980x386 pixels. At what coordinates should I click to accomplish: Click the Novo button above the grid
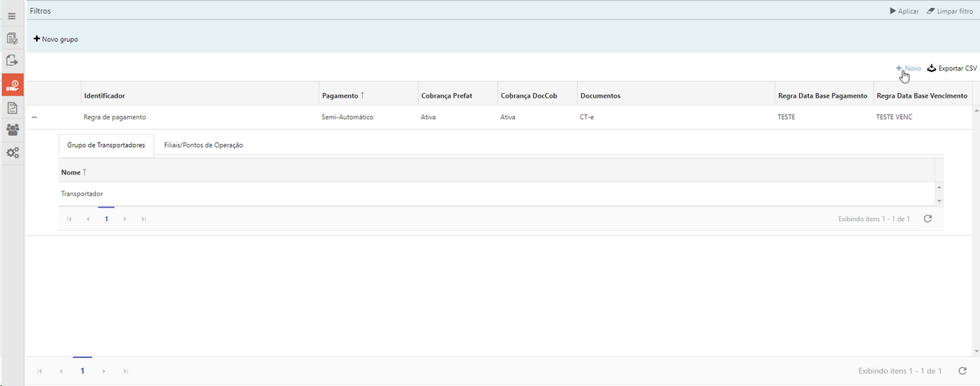point(909,69)
